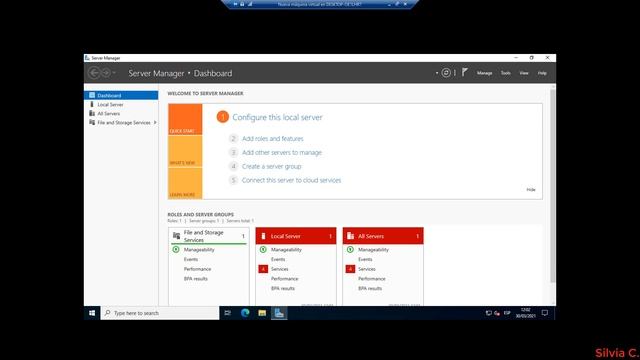Screen dimensions: 640x360
Task: Hide the welcome tile using Hide link
Action: [531, 190]
